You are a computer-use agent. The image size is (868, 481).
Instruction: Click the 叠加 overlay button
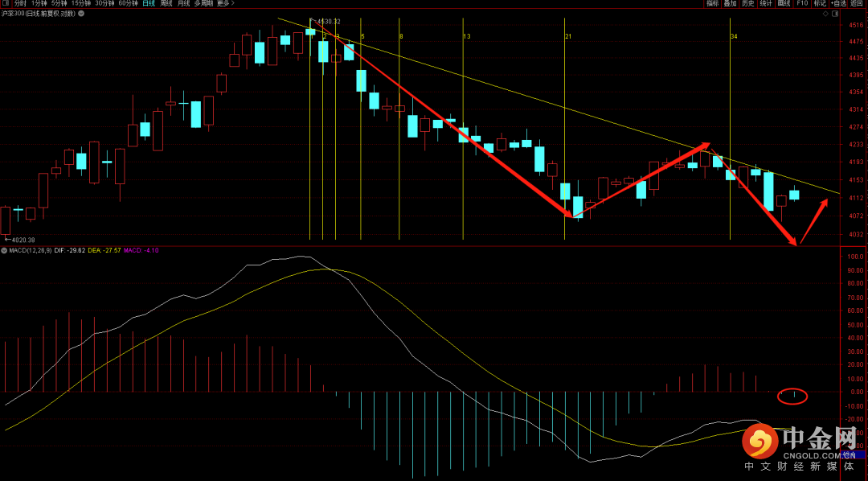(x=730, y=4)
